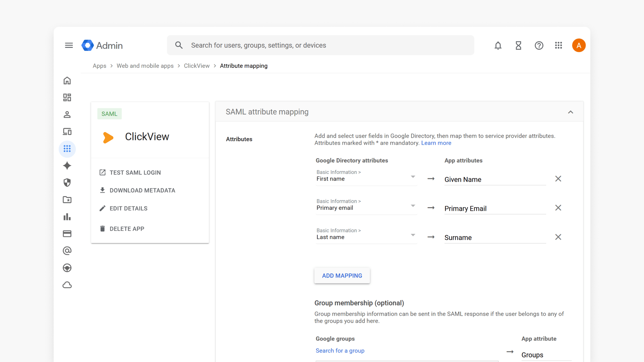This screenshot has width=644, height=362.
Task: Open notifications bell
Action: [x=498, y=45]
